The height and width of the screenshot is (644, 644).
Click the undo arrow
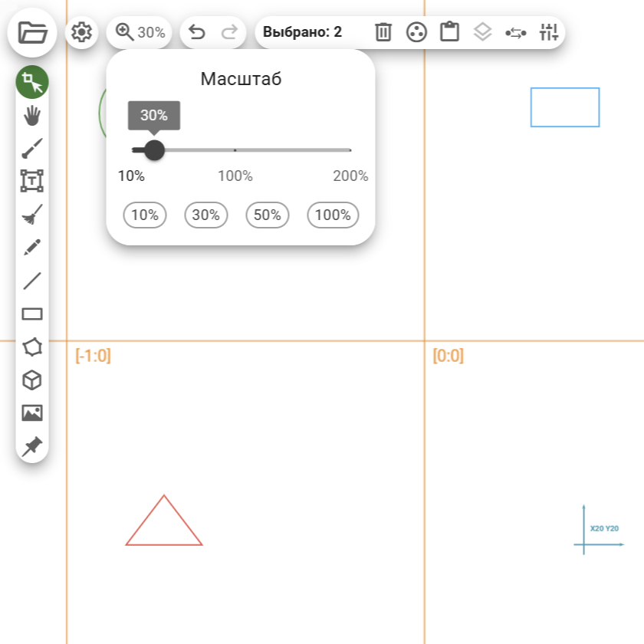tap(197, 32)
